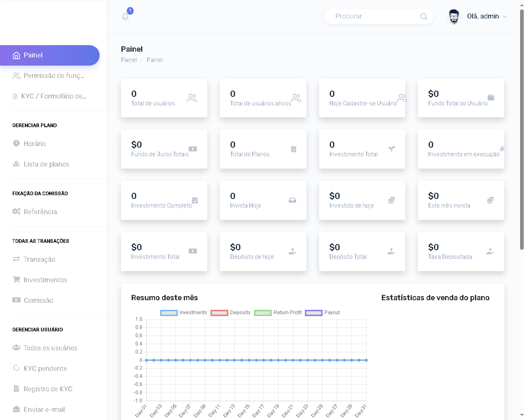This screenshot has height=420, width=525.
Task: Expand the Permissão de função sidebar item
Action: 54,76
